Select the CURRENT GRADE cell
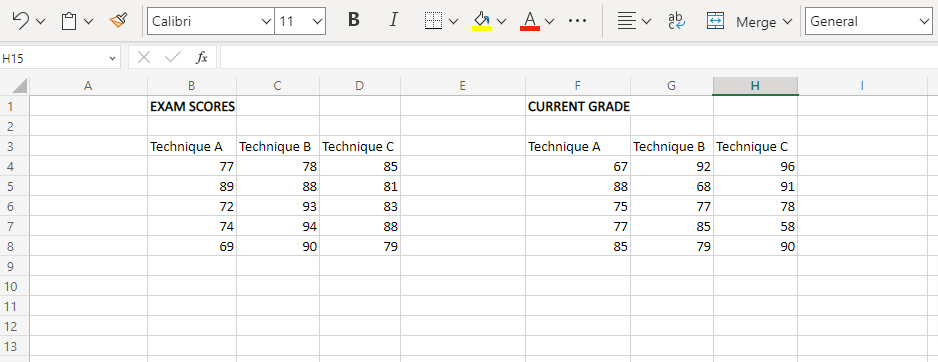The width and height of the screenshot is (938, 362). (578, 107)
